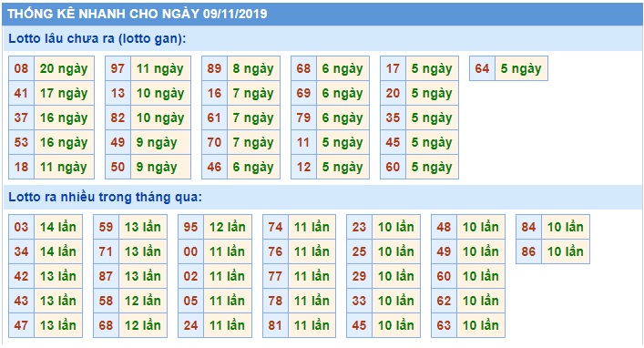This screenshot has height=348, width=644.
Task: Select number cell 17 beside '5 ngày'
Action: [x=394, y=68]
